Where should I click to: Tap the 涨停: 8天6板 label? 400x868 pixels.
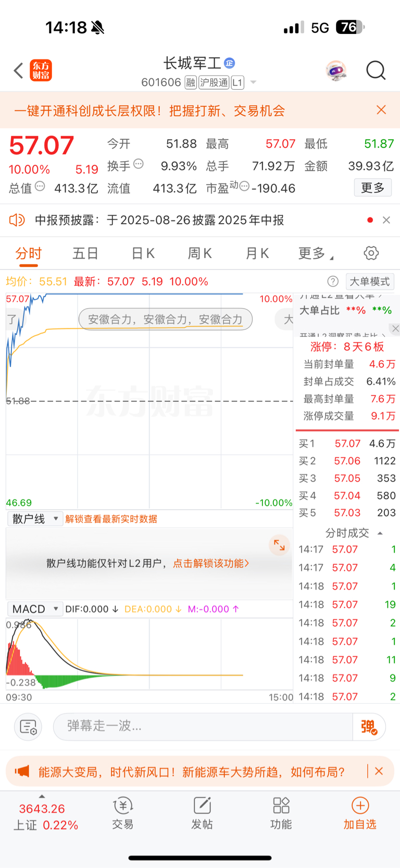click(347, 347)
